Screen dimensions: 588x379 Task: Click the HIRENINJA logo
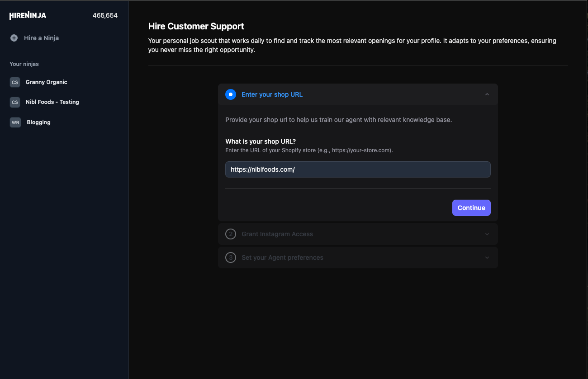(27, 15)
